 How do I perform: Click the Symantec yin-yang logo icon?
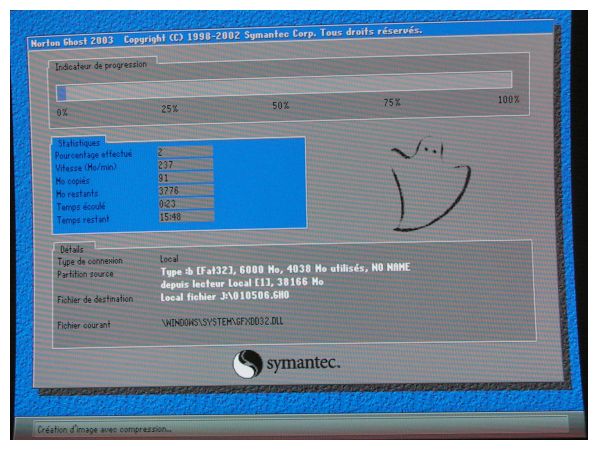point(248,364)
